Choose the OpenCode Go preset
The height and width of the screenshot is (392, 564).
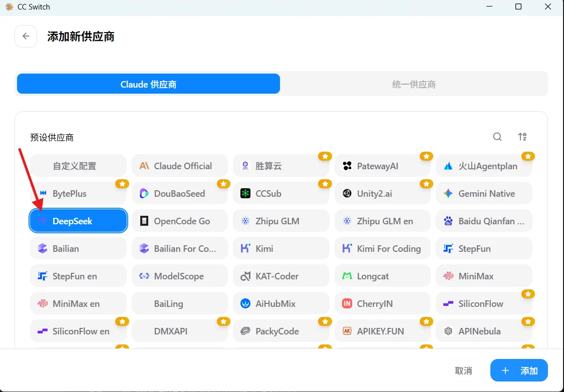point(180,221)
